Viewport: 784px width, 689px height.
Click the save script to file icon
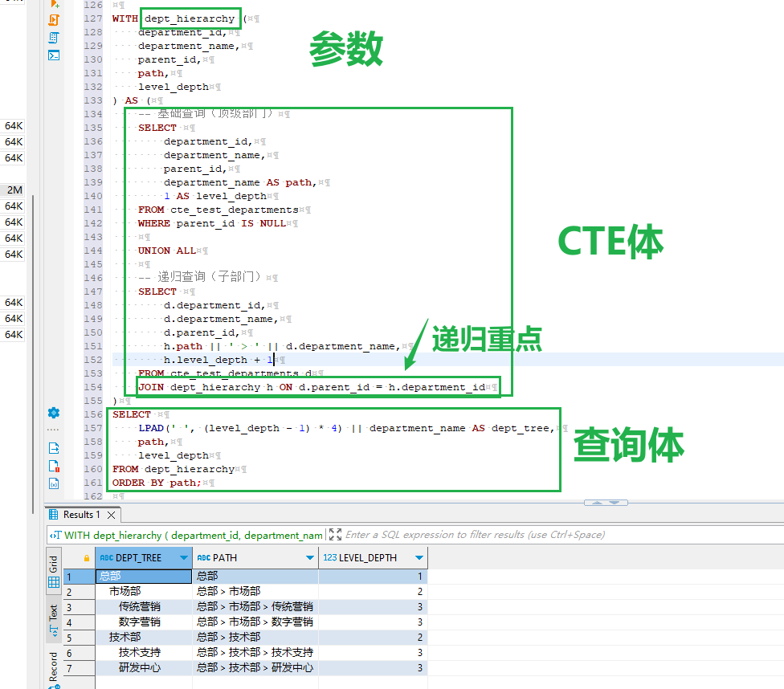pos(54,466)
